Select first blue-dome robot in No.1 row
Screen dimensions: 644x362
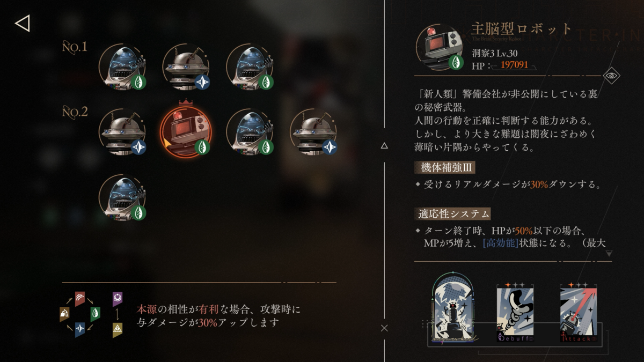[122, 68]
